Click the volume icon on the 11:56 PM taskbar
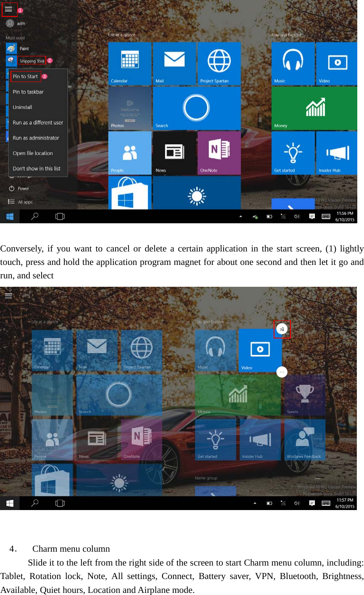Screen dimensions: 364x595 pos(297,217)
